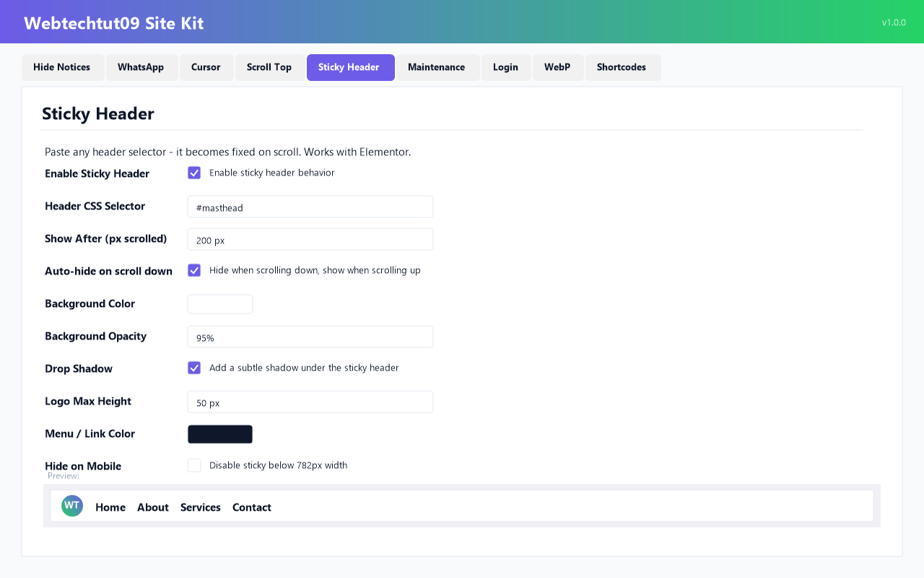Click the 'Logo Max Height' label

pos(88,401)
